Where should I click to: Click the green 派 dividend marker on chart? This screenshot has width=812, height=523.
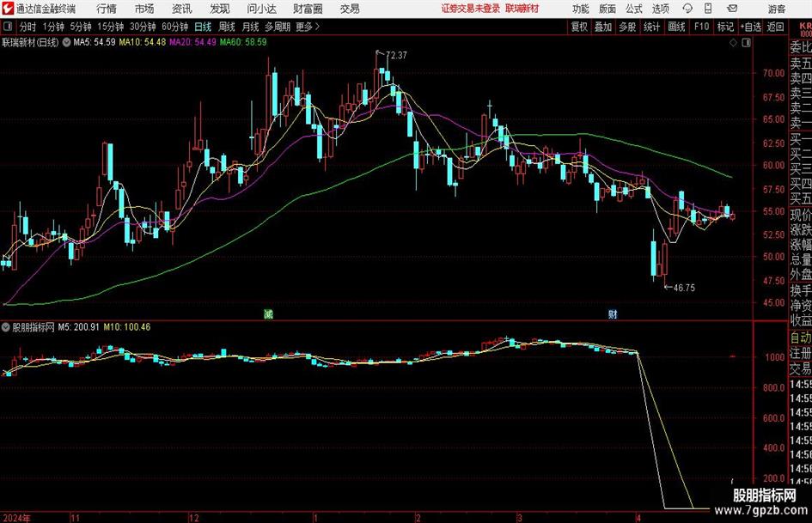point(268,313)
